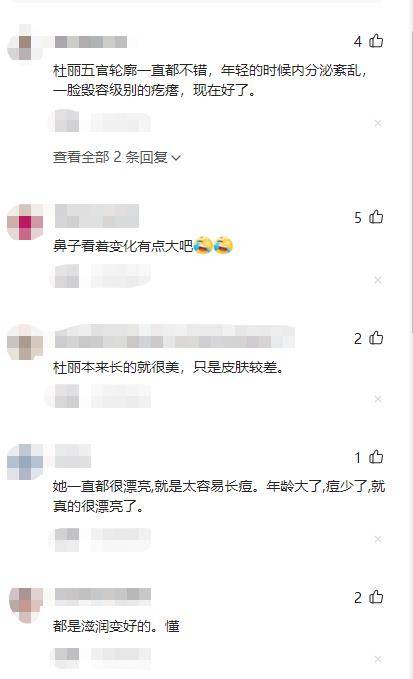Open username above 鼻子看着变化 comment
The width and height of the screenshot is (413, 679).
[x=97, y=216]
